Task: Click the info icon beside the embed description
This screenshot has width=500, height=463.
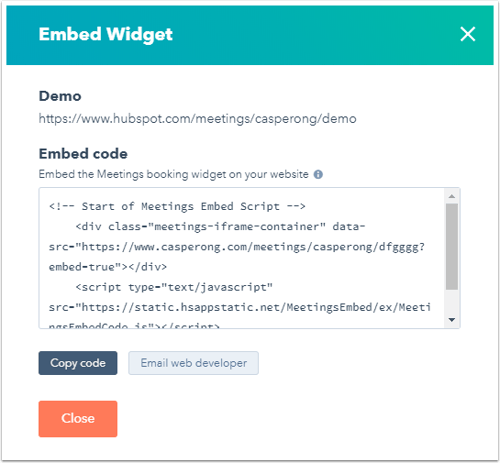Action: (318, 174)
